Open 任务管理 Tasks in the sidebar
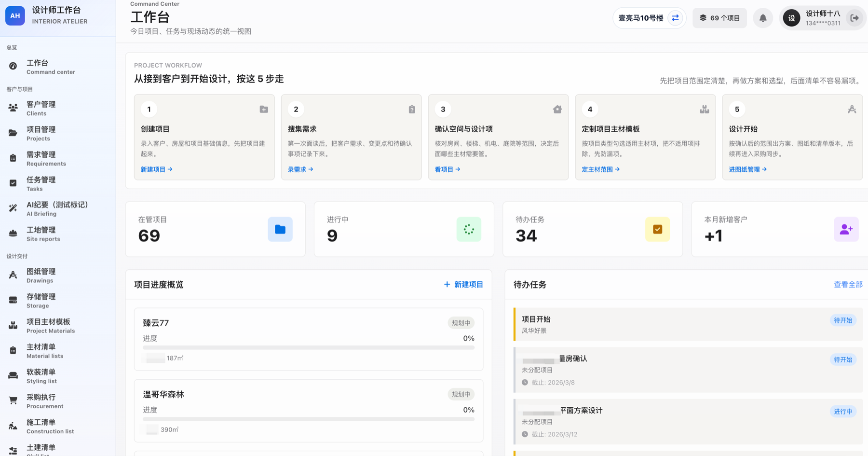The height and width of the screenshot is (456, 868). click(x=58, y=184)
